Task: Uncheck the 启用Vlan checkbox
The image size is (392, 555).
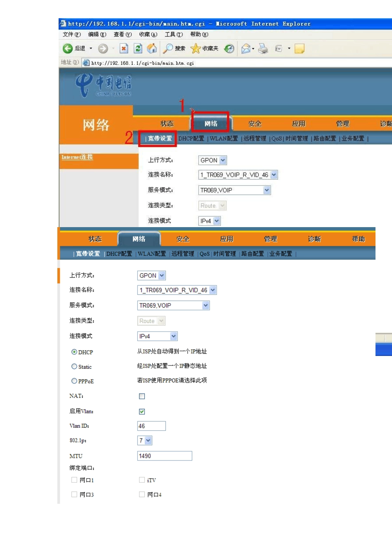Action: [x=142, y=412]
